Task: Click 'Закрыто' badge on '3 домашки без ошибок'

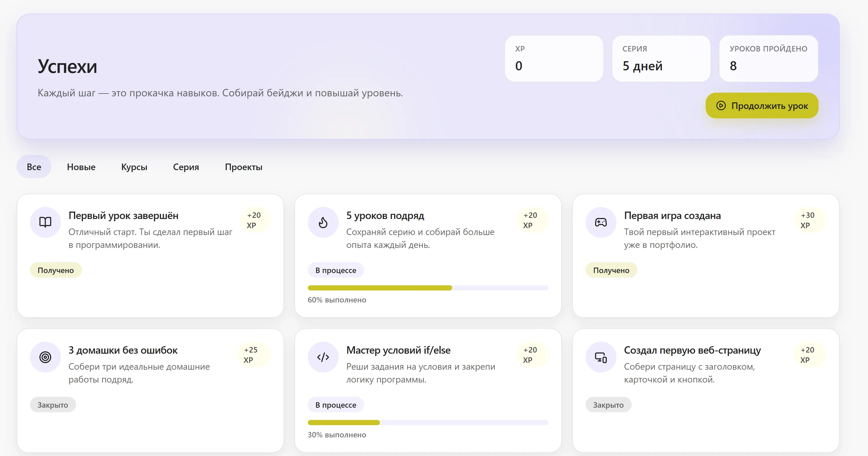Action: pyautogui.click(x=53, y=405)
